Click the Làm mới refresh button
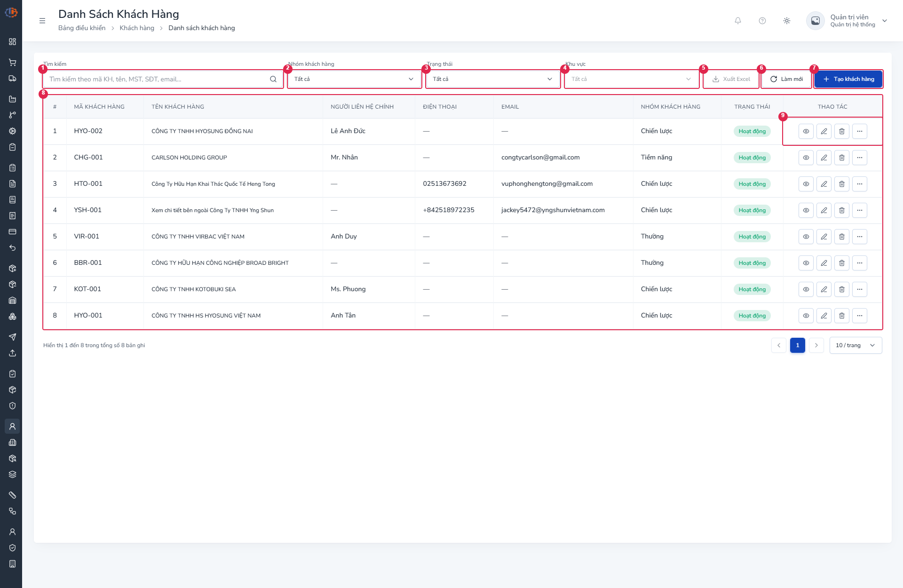Image resolution: width=903 pixels, height=588 pixels. [786, 79]
